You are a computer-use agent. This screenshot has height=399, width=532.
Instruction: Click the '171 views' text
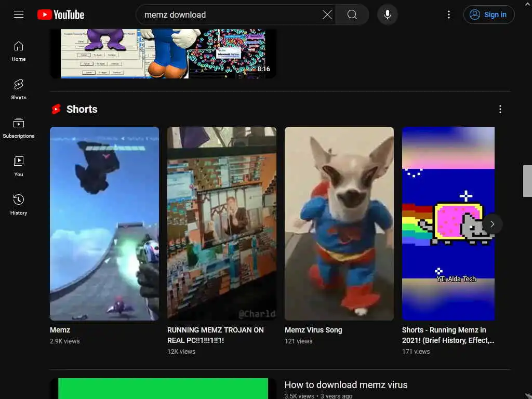416,352
